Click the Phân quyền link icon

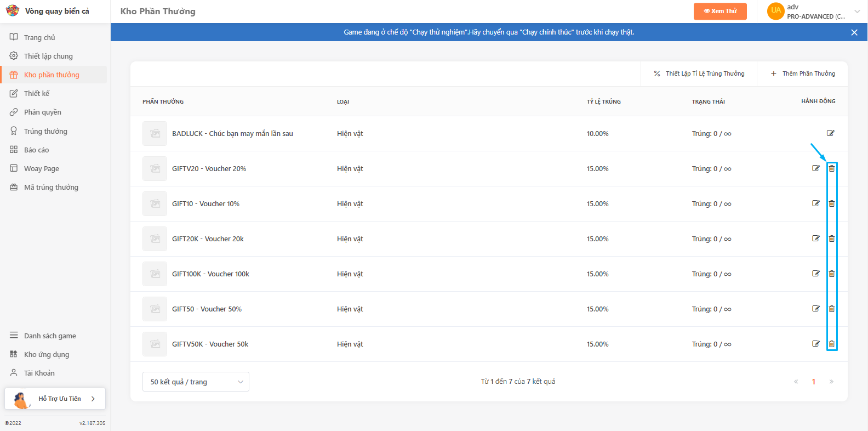(x=14, y=112)
